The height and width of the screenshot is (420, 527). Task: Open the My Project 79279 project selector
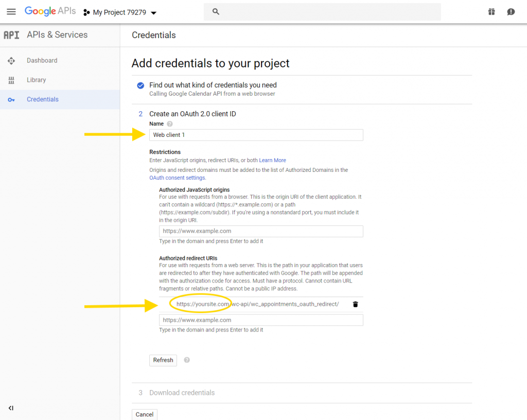tap(120, 12)
